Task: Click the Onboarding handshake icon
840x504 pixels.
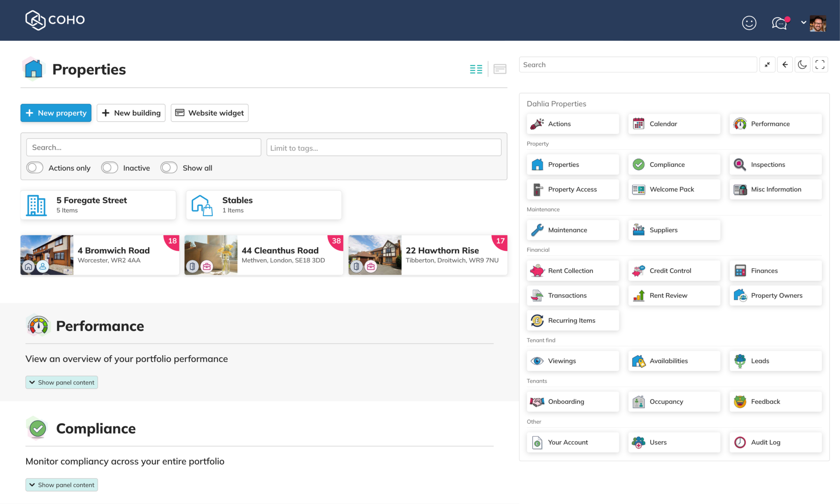Action: (x=537, y=402)
